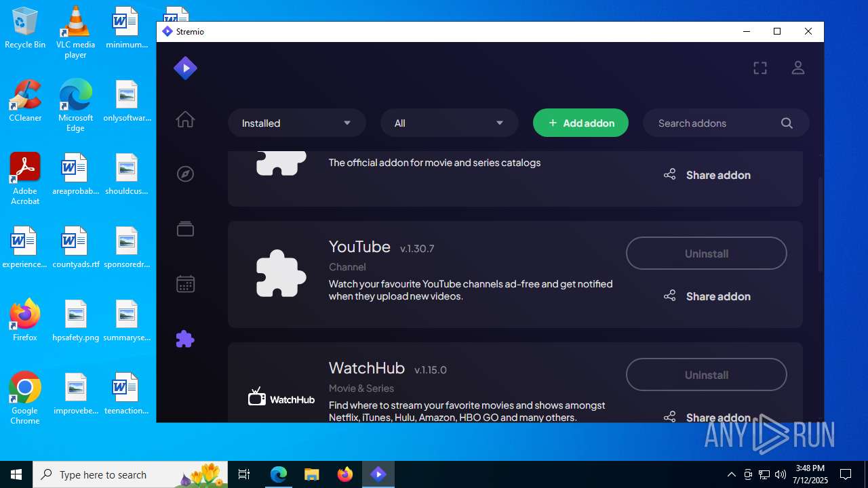Select the hpsafety.png desktop file

pyautogui.click(x=75, y=321)
